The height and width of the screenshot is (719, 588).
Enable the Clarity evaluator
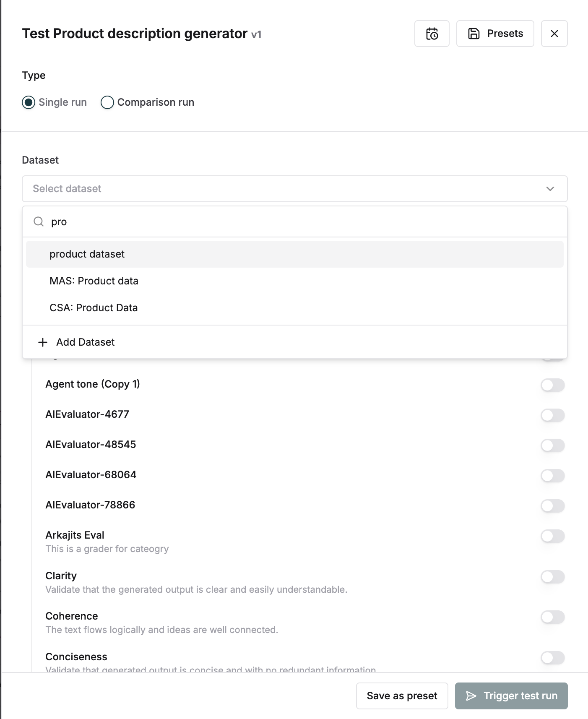pyautogui.click(x=552, y=576)
